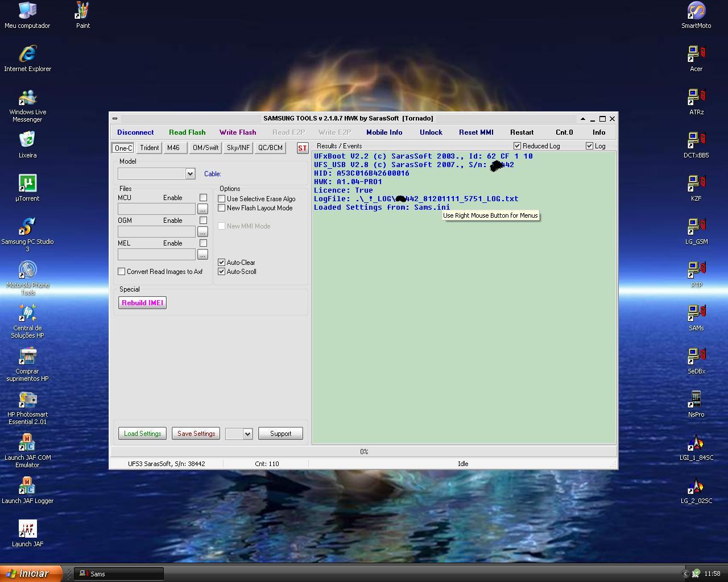Click the Load Settings button

click(x=142, y=434)
